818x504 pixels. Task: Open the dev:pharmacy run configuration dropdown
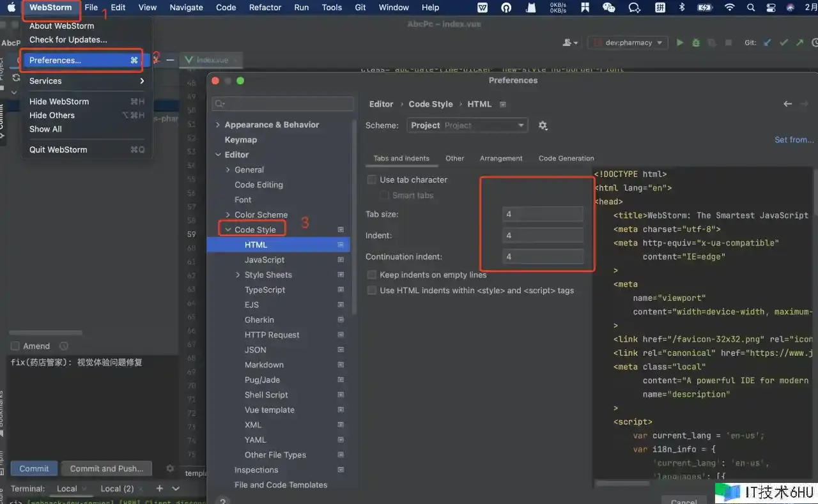[x=628, y=43]
